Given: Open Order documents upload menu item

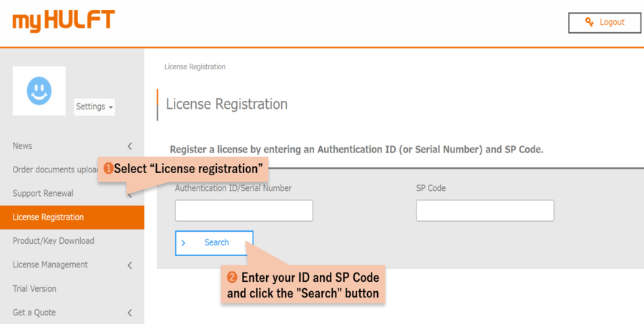Looking at the screenshot, I should 55,170.
